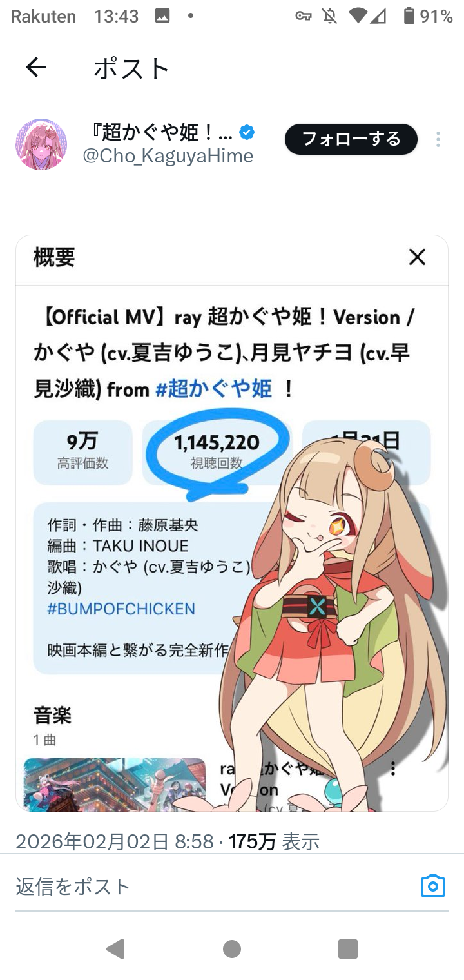Image resolution: width=464 pixels, height=980 pixels.
Task: Open the post's three-dot options menu
Action: click(438, 139)
